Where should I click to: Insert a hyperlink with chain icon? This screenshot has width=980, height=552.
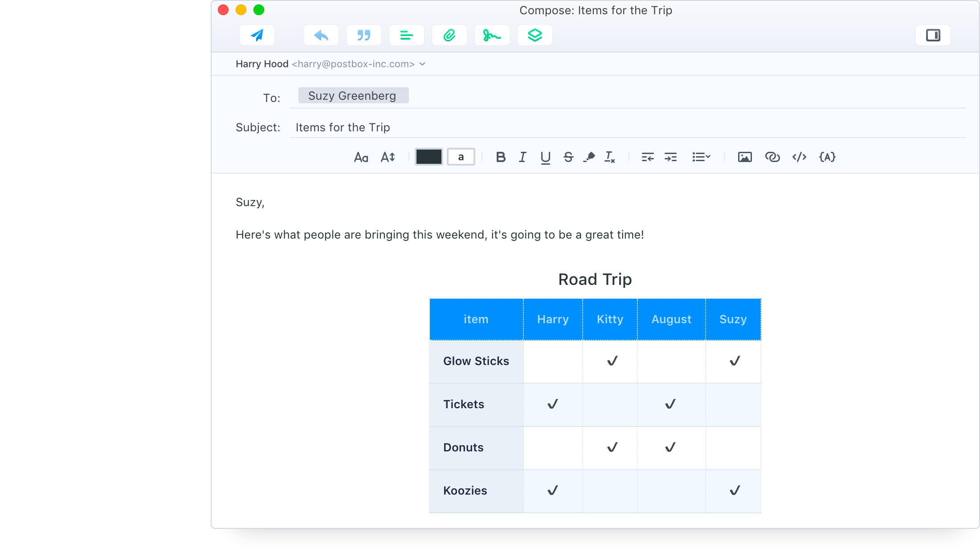click(772, 157)
